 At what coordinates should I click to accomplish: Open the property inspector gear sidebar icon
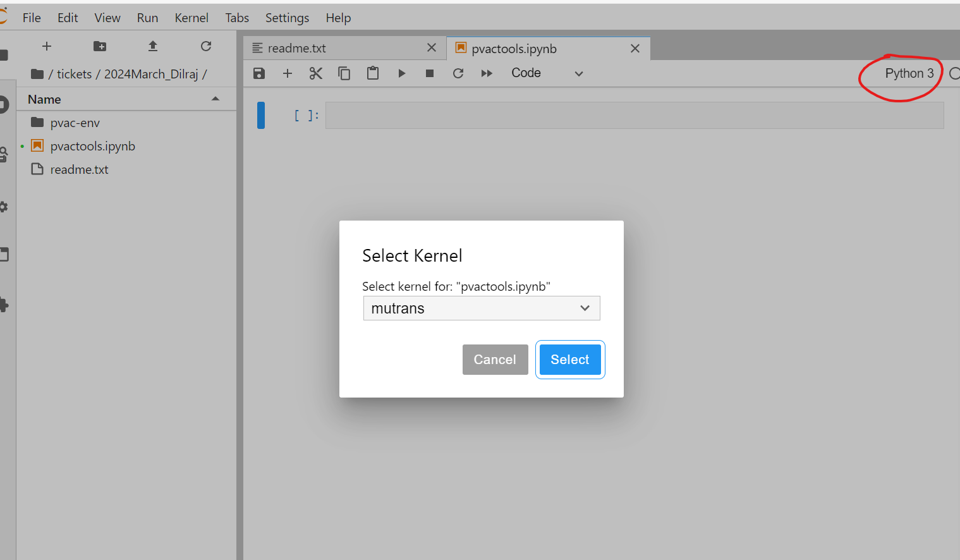[x=4, y=207]
